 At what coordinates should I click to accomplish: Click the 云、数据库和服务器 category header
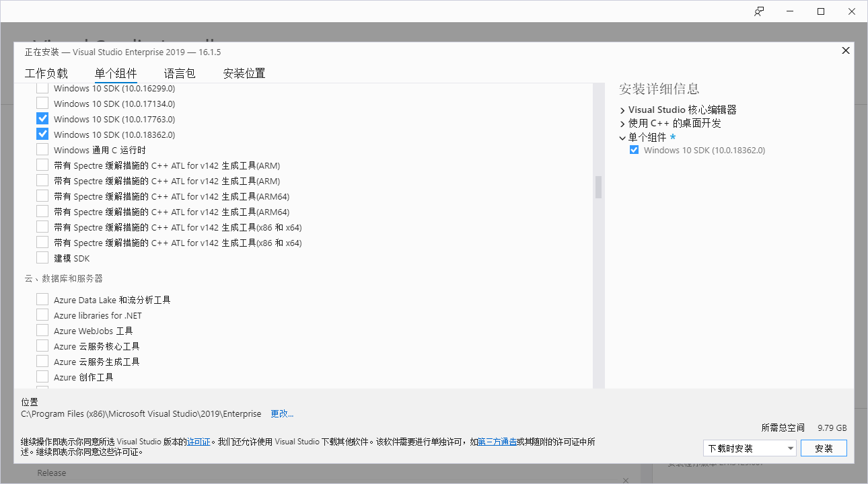[64, 278]
